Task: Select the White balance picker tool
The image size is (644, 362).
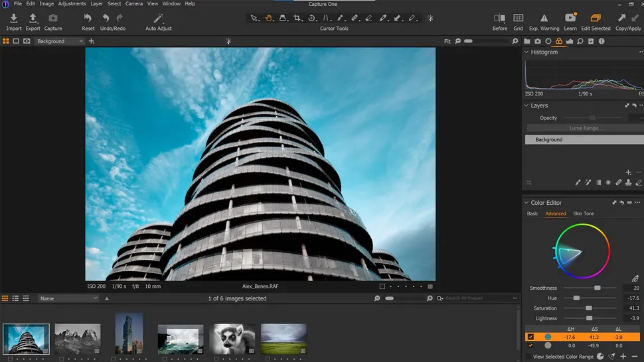Action: click(x=383, y=18)
